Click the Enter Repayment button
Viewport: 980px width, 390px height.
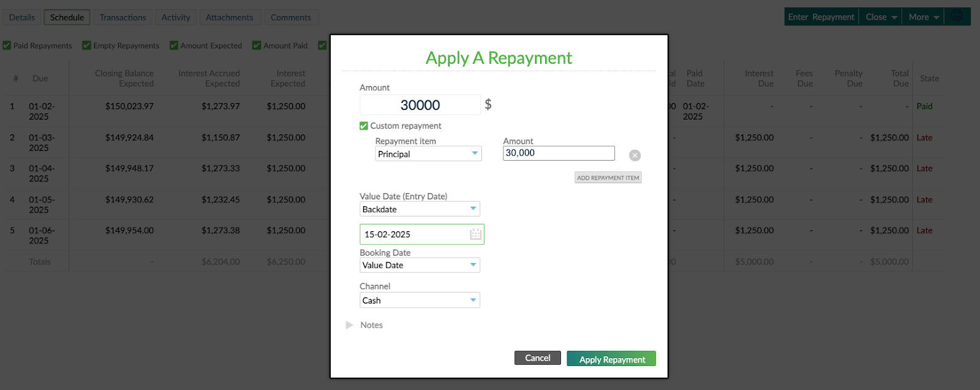click(x=821, y=17)
